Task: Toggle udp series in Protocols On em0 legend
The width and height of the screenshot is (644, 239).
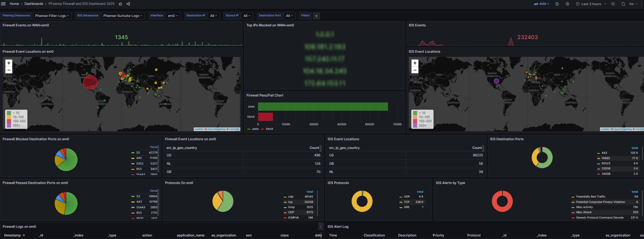Action: (291, 197)
